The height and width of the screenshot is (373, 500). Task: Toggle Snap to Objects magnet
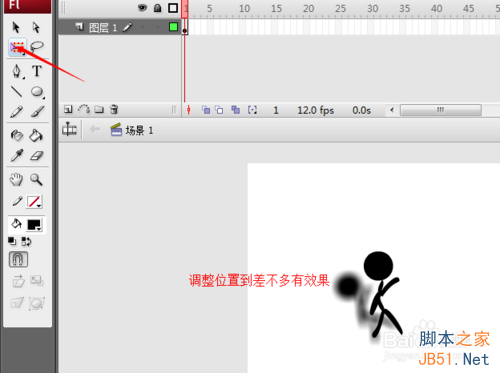(x=18, y=259)
